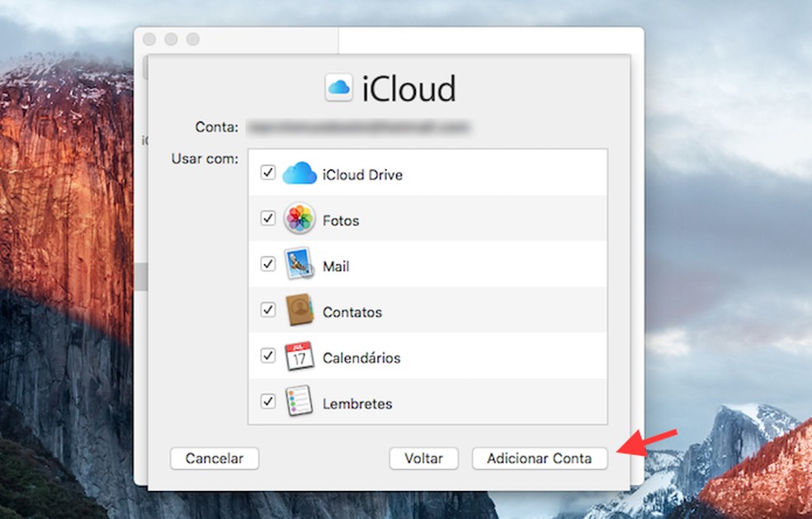Click the iCloud title text
This screenshot has height=519, width=812.
[408, 88]
